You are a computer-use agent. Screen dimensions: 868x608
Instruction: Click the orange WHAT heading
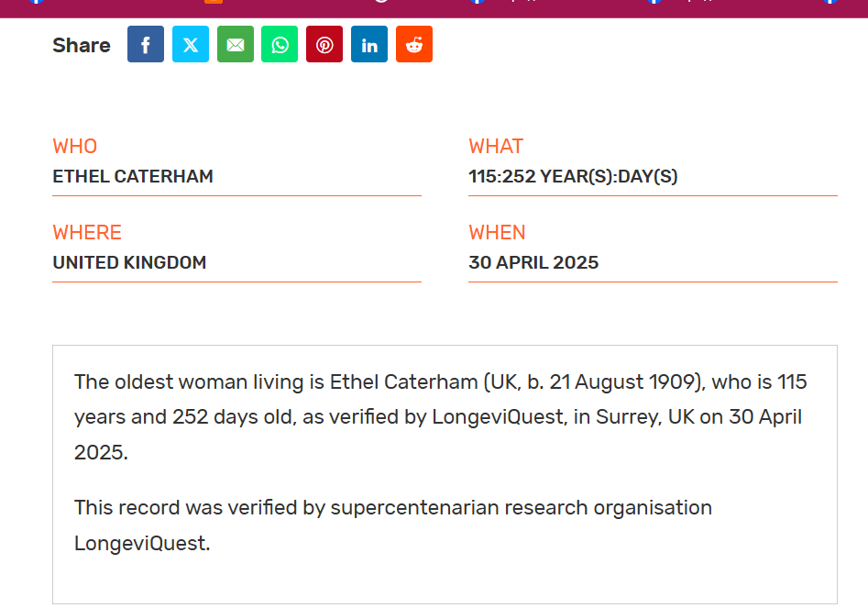point(496,147)
